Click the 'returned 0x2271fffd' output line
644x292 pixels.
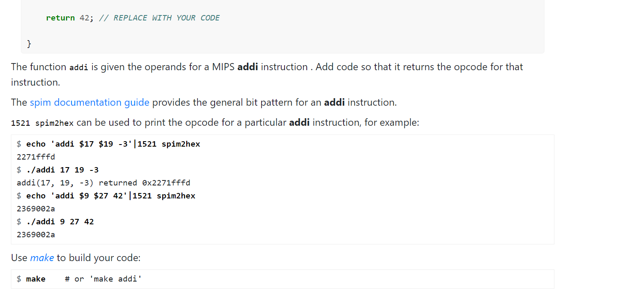(x=103, y=183)
